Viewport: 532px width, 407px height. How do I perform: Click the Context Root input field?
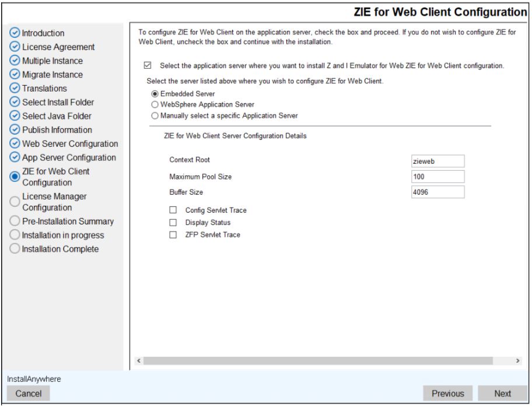[x=437, y=161]
